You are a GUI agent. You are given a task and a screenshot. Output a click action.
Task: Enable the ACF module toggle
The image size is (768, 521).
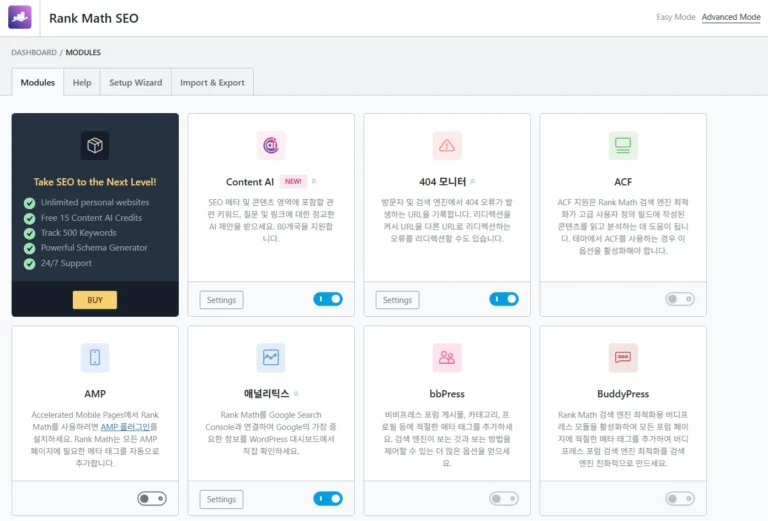[x=680, y=299]
